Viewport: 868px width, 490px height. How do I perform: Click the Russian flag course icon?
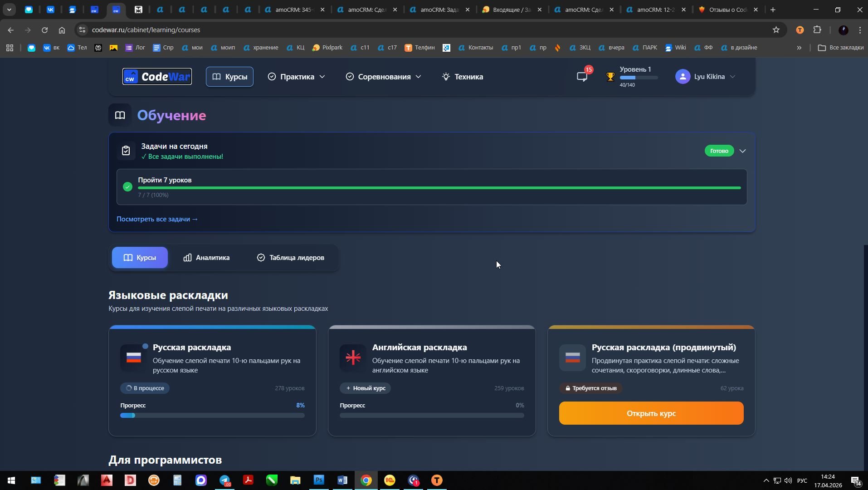133,358
